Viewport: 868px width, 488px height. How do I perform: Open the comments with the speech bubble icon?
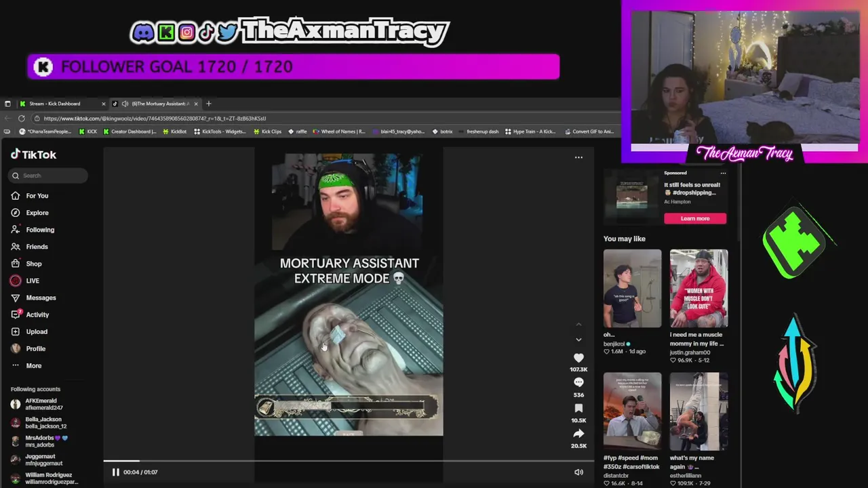[x=578, y=383]
